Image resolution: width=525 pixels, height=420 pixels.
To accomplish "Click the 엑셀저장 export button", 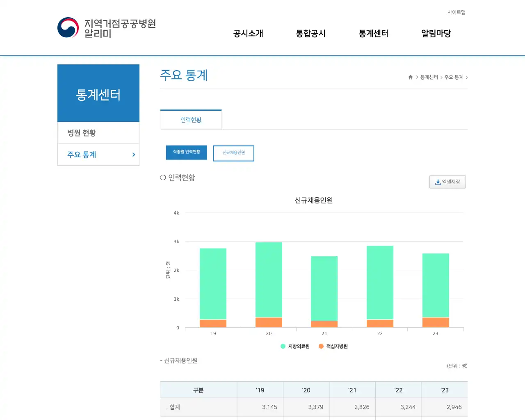I will point(447,182).
